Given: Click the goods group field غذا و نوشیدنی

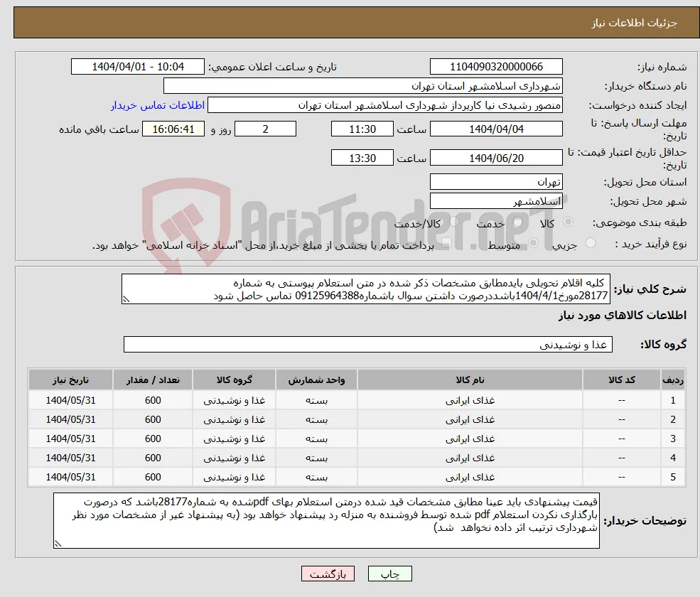Looking at the screenshot, I should [x=368, y=344].
